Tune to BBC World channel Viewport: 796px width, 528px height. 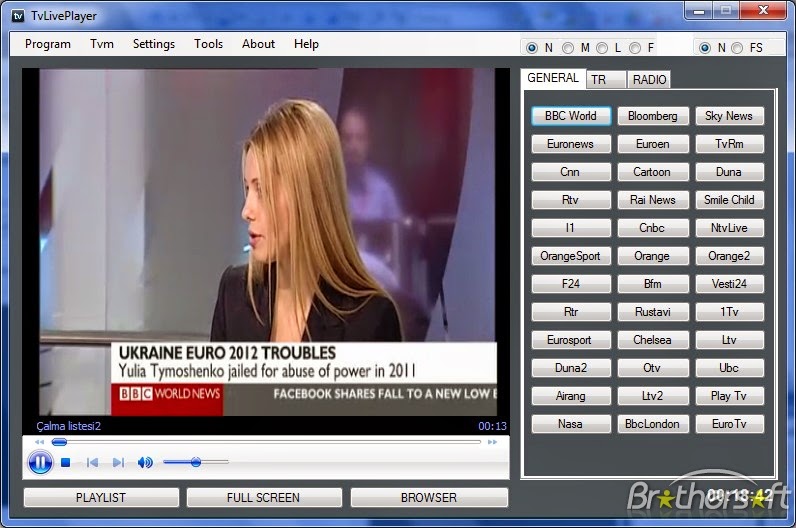571,116
